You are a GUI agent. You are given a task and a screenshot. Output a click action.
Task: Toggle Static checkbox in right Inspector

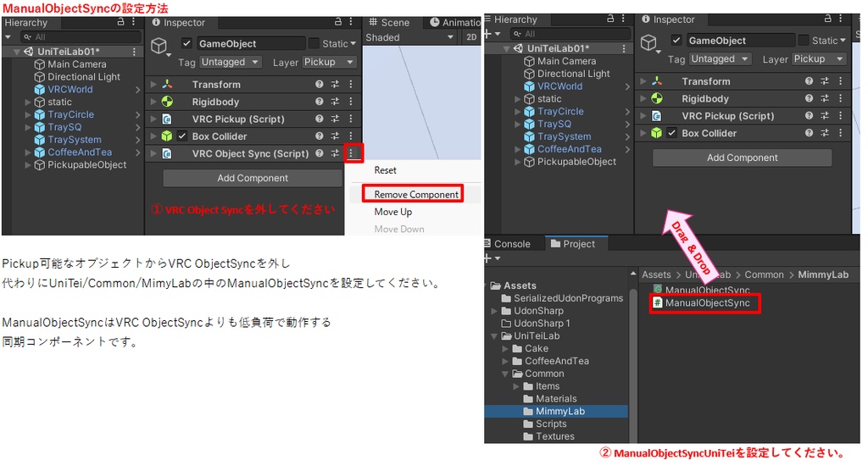(804, 40)
